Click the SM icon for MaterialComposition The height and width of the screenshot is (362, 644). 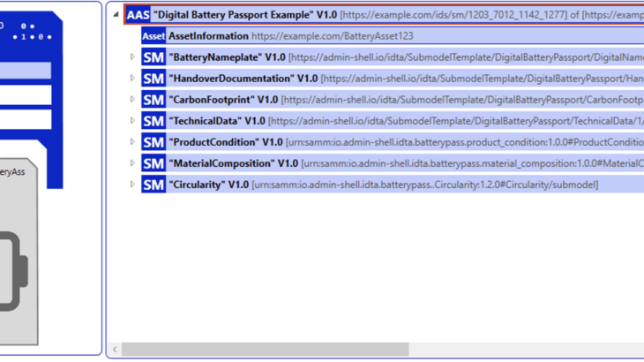[154, 163]
